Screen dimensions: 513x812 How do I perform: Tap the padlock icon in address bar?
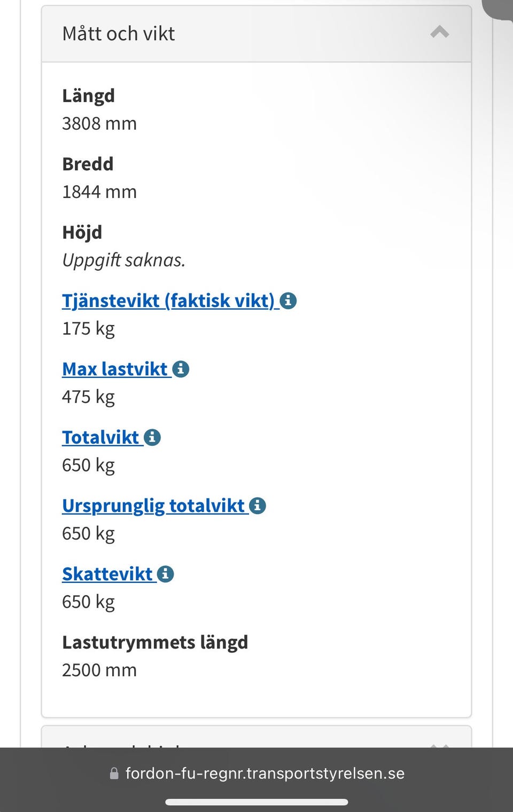tap(114, 774)
